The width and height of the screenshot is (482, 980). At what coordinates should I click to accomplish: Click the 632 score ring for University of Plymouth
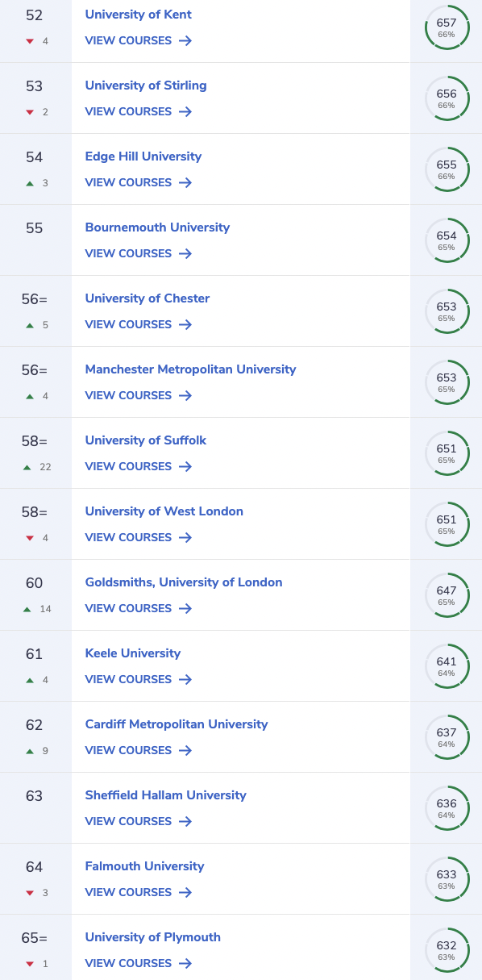[x=447, y=950]
